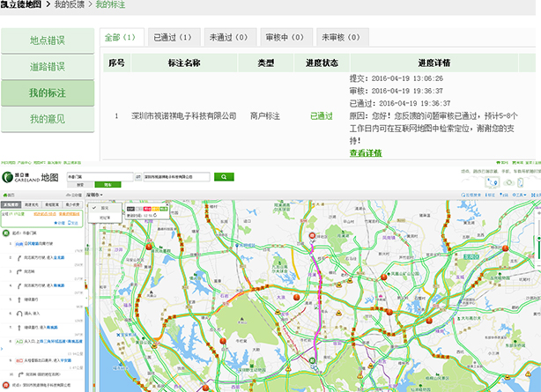Viewport: 541px width, 392px height.
Task: Click the red destination pin on the map
Action: click(312, 236)
